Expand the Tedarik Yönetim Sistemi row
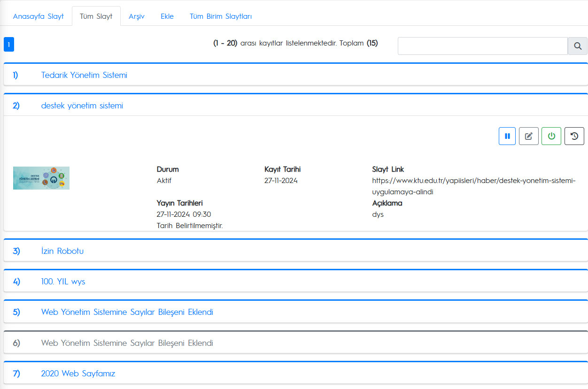The image size is (588, 389). coord(295,75)
